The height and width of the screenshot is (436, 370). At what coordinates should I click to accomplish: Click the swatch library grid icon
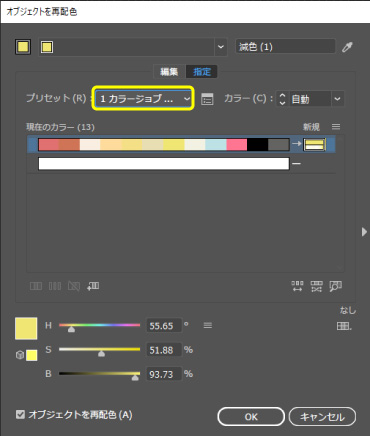343,326
